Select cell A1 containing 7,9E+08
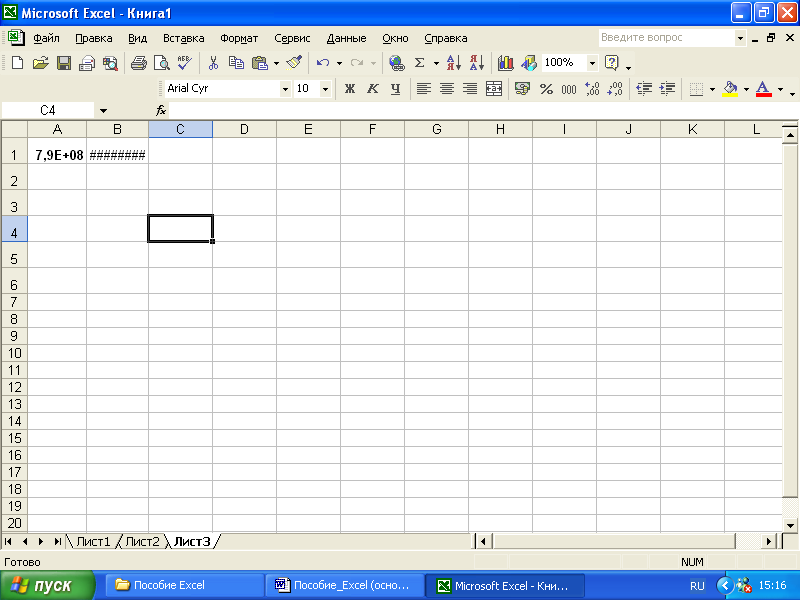This screenshot has height=600, width=800. click(57, 151)
